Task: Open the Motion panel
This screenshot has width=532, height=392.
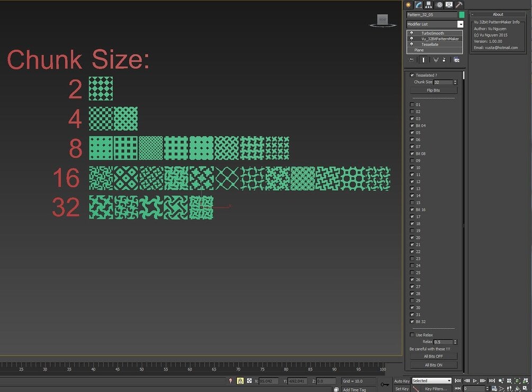Action: point(439,5)
